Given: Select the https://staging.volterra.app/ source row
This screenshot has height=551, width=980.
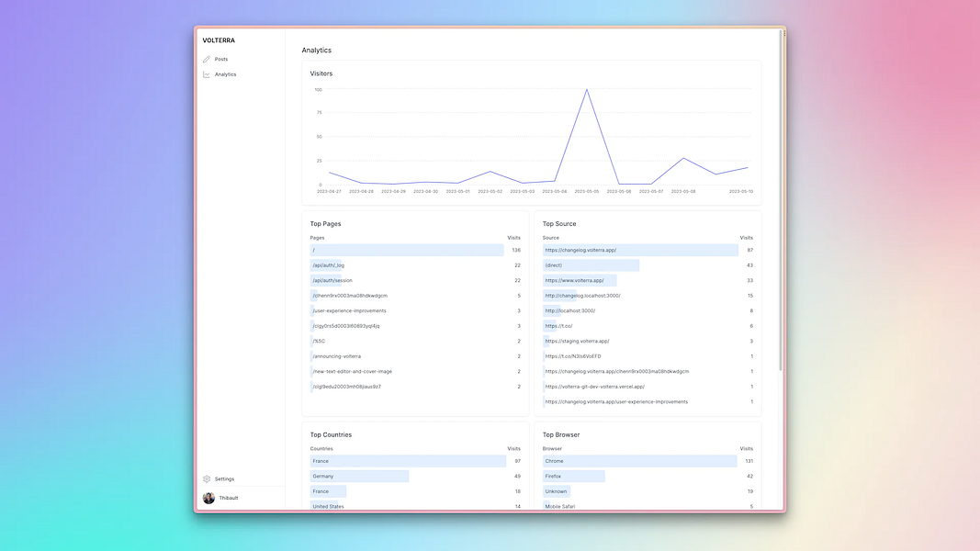Looking at the screenshot, I should click(x=648, y=341).
